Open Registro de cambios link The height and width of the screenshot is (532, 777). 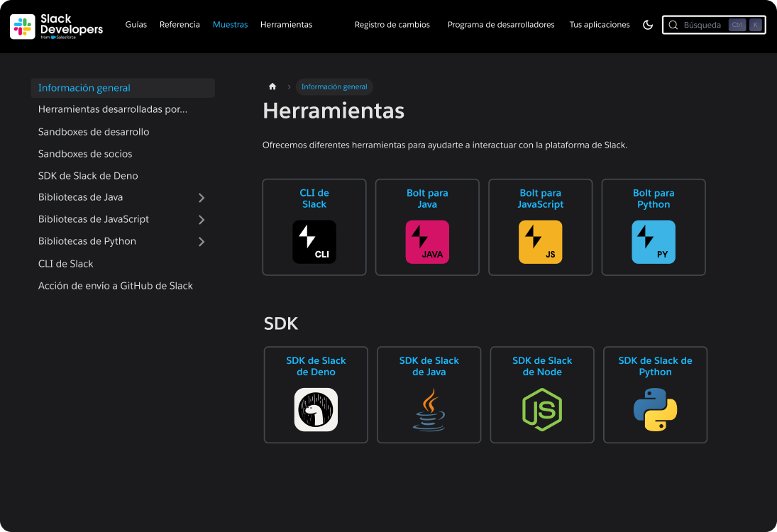(x=392, y=25)
